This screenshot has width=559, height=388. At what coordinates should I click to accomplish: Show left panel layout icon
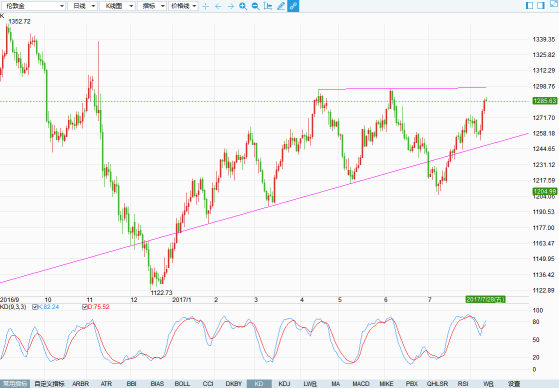(x=530, y=5)
